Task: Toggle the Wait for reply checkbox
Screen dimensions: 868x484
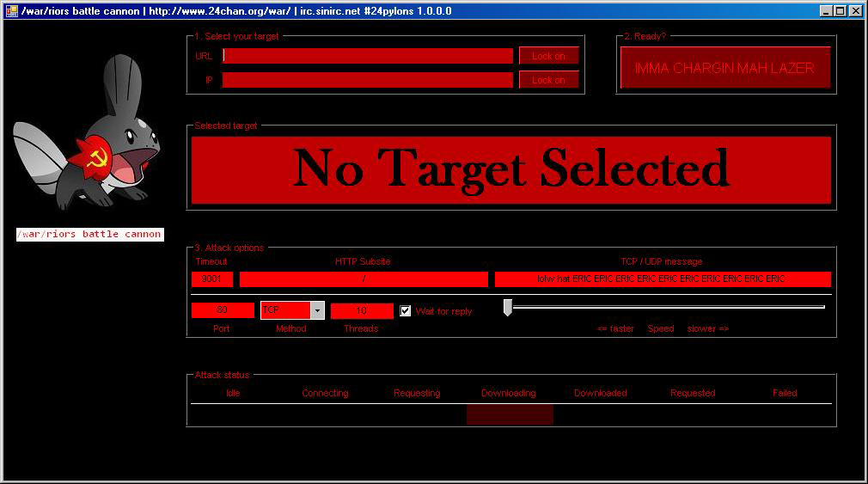Action: tap(406, 310)
